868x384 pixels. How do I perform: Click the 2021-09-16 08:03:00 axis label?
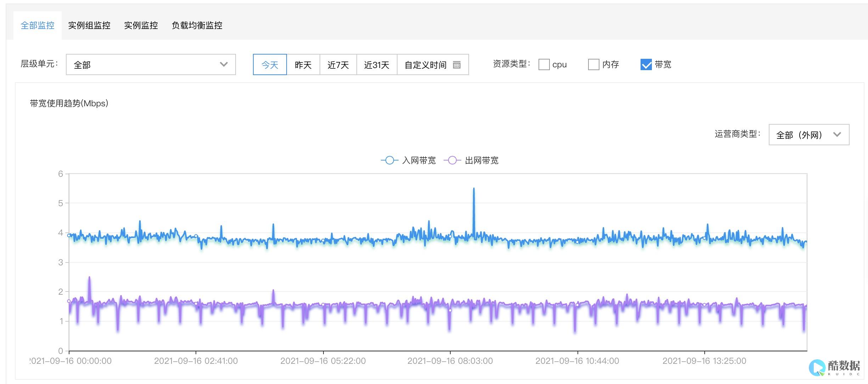(x=450, y=361)
